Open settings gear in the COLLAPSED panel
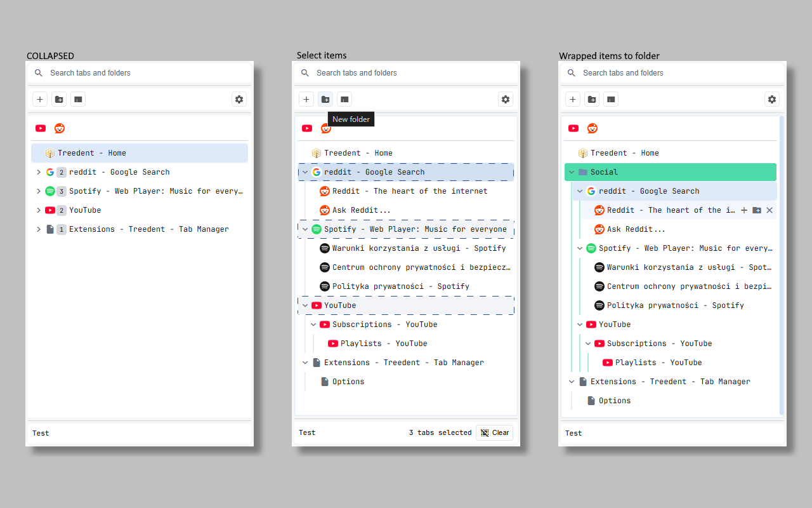This screenshot has height=508, width=812. click(x=239, y=99)
